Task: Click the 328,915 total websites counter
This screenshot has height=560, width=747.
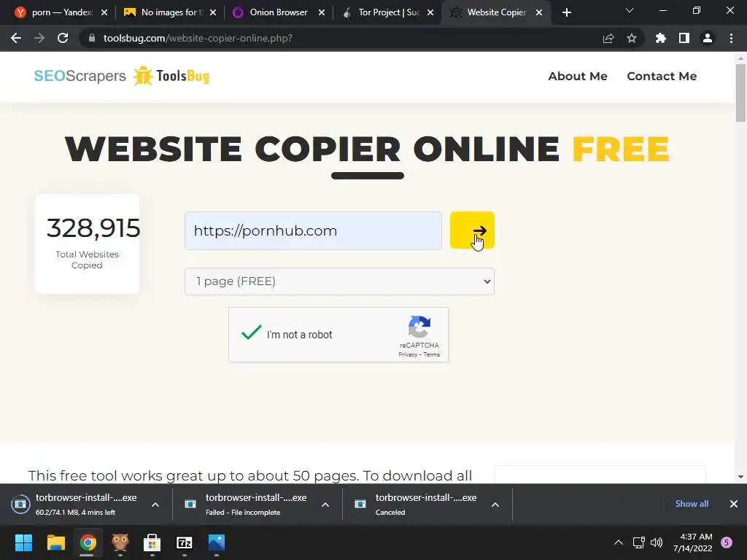Action: pyautogui.click(x=93, y=228)
